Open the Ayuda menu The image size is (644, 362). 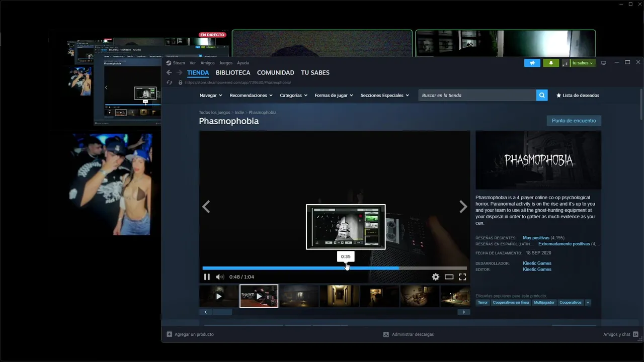coord(243,63)
